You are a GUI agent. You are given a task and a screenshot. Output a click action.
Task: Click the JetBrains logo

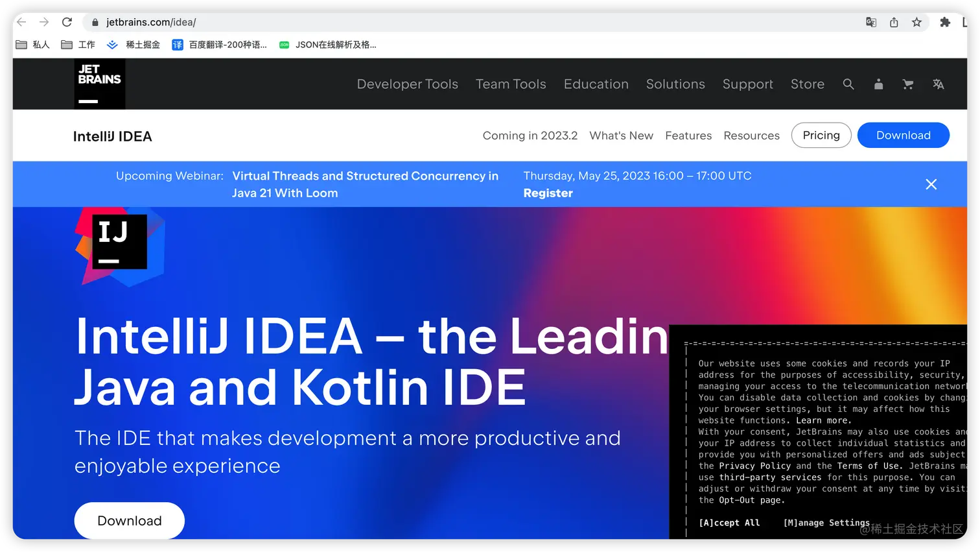tap(100, 84)
